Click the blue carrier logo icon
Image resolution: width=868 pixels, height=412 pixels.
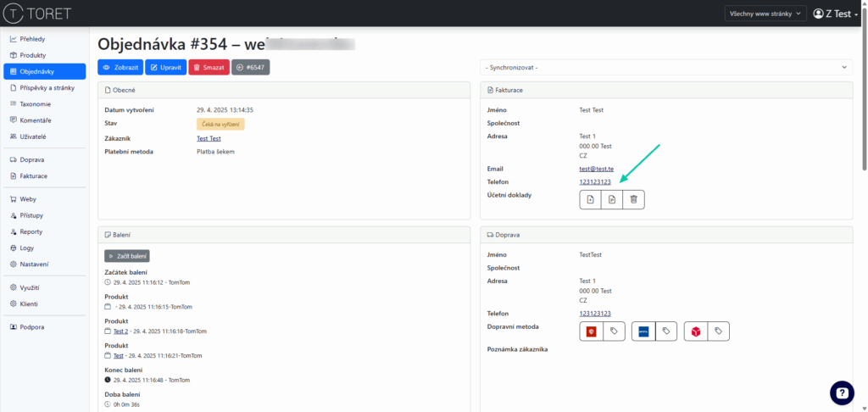(x=643, y=331)
